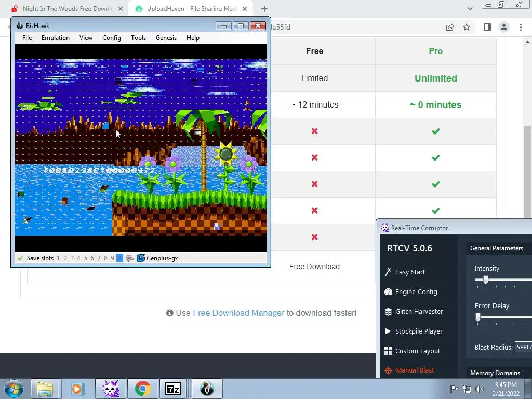This screenshot has height=399, width=532.
Task: Open 7-Zip from taskbar
Action: click(173, 389)
